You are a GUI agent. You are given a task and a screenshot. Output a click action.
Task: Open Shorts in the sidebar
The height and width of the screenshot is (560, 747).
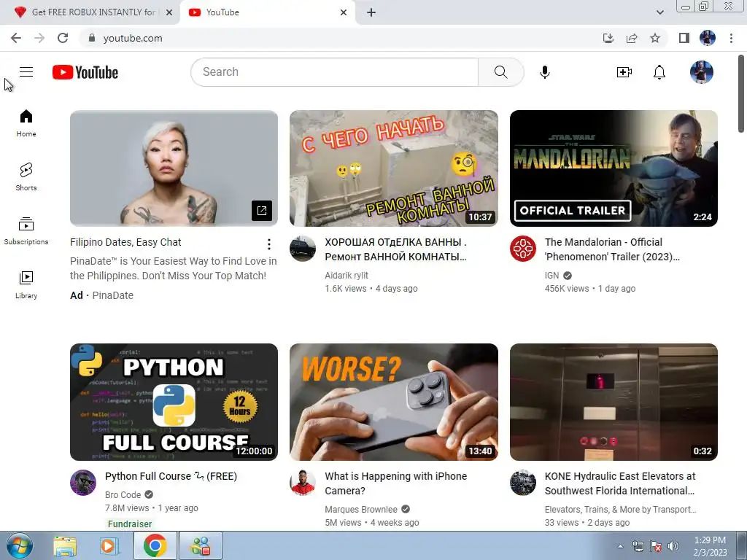[x=26, y=176]
